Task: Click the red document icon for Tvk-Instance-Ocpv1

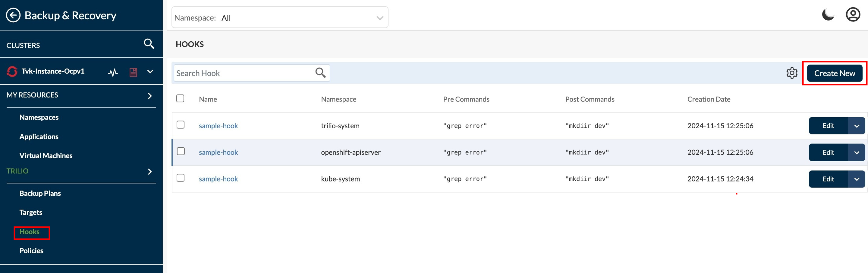Action: (134, 72)
